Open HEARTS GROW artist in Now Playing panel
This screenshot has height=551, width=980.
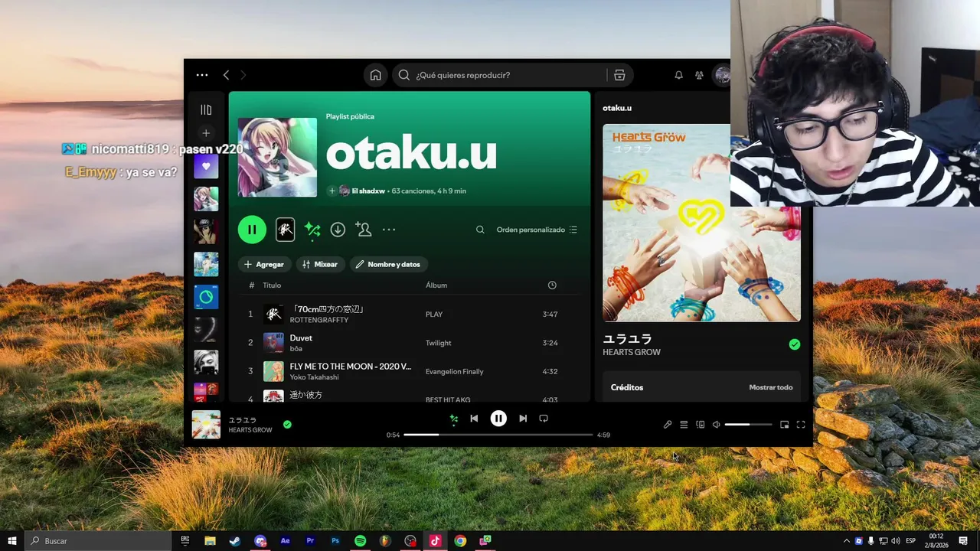tap(632, 352)
